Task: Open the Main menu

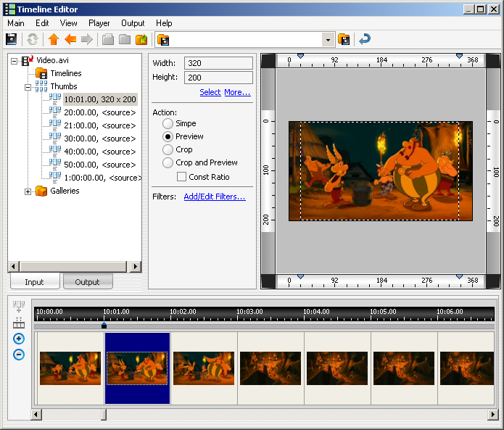Action: click(x=16, y=23)
